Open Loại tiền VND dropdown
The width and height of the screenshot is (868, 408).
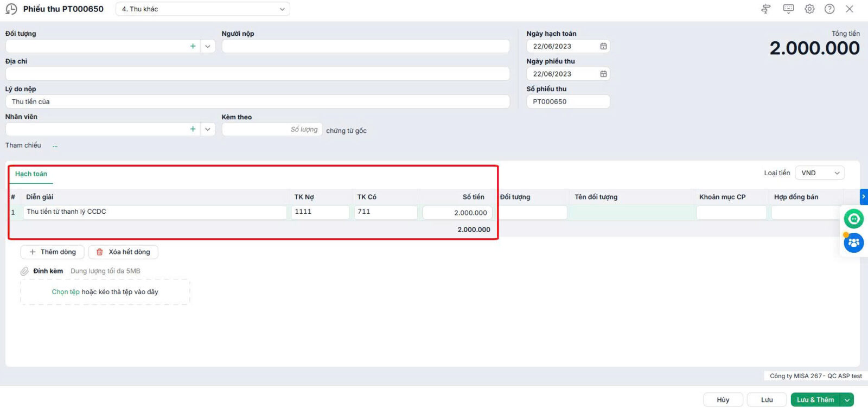[x=820, y=173]
